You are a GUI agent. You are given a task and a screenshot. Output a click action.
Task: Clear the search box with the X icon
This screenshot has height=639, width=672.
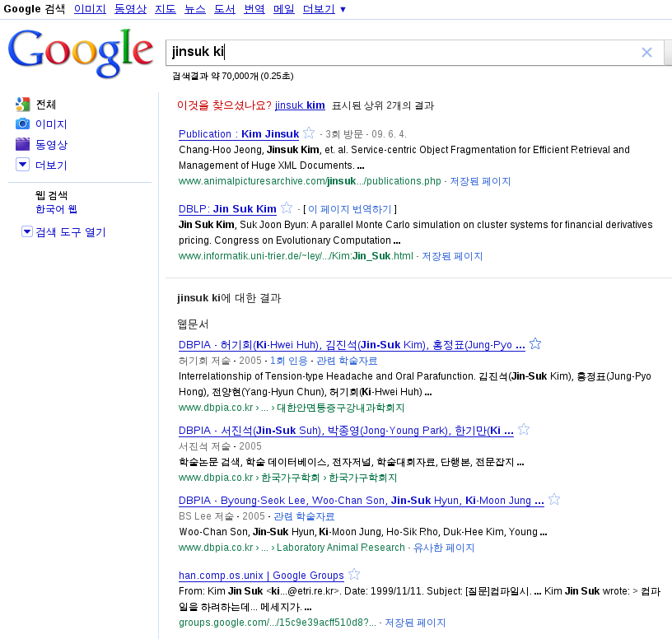(646, 52)
